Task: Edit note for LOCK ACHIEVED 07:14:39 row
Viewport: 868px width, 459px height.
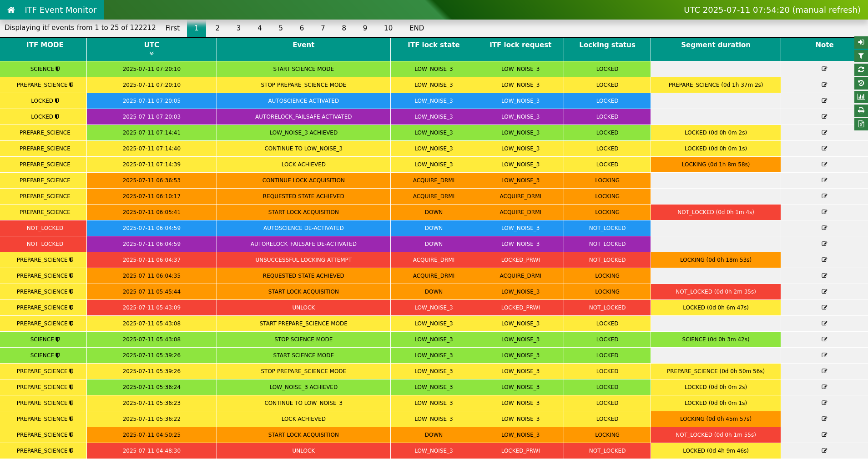Action: (824, 165)
